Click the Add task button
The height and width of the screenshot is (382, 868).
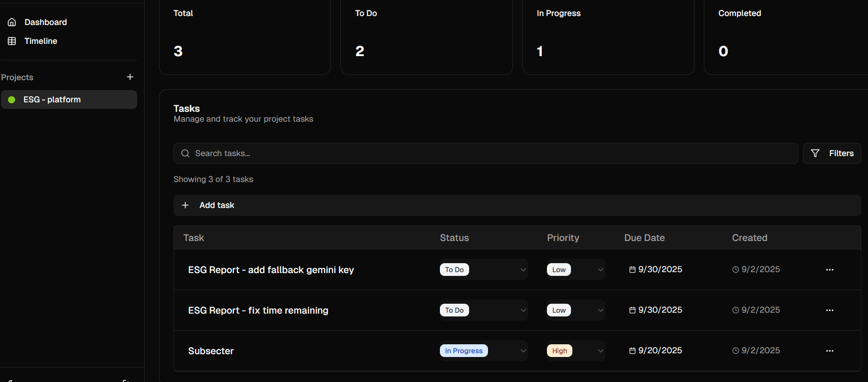[216, 205]
